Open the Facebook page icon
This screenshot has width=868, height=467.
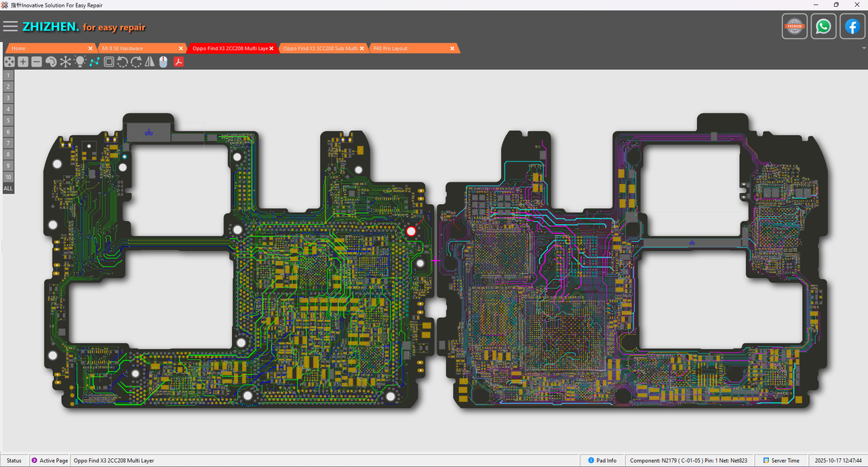point(852,26)
